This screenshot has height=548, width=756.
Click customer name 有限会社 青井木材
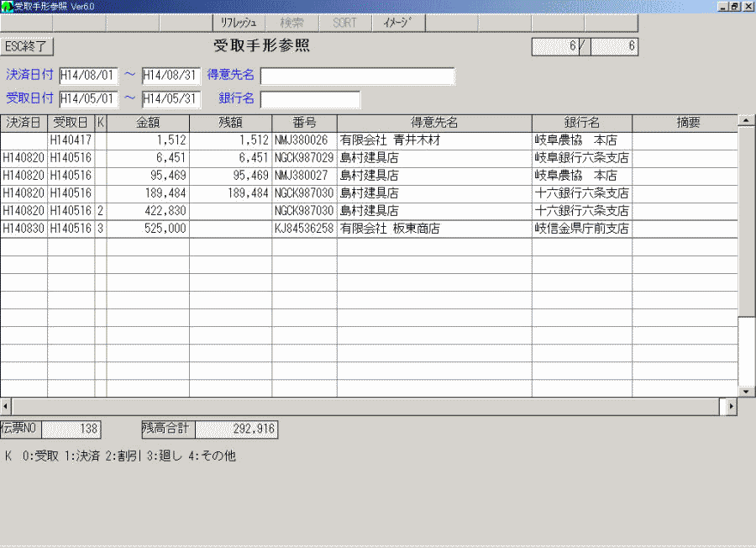tap(390, 140)
